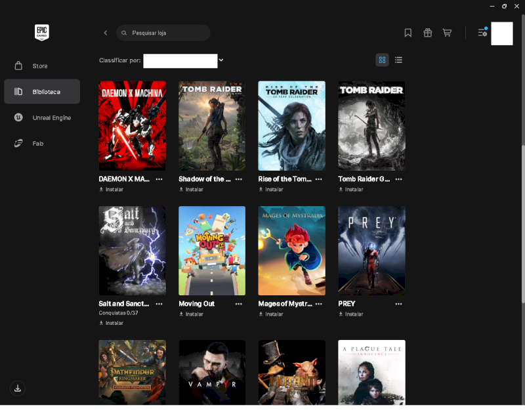
Task: Click the Pesquisar loja search field
Action: click(x=163, y=33)
